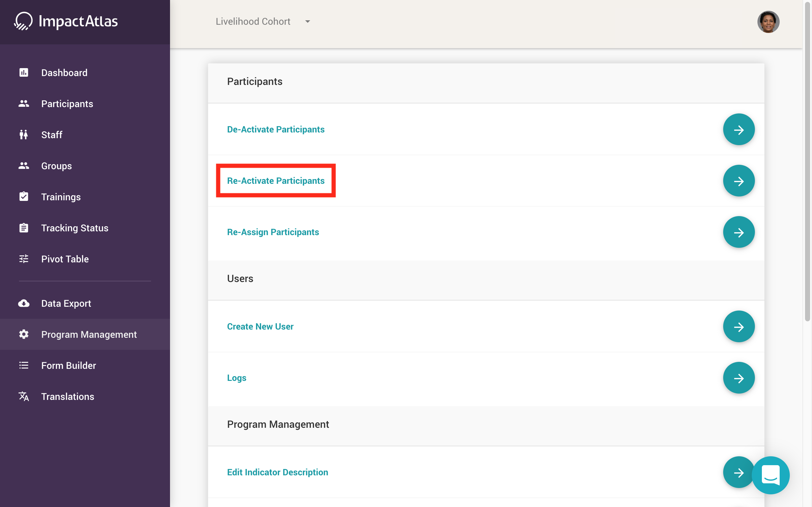Click the Data Export cloud download icon
Viewport: 812px width, 507px height.
(x=23, y=304)
